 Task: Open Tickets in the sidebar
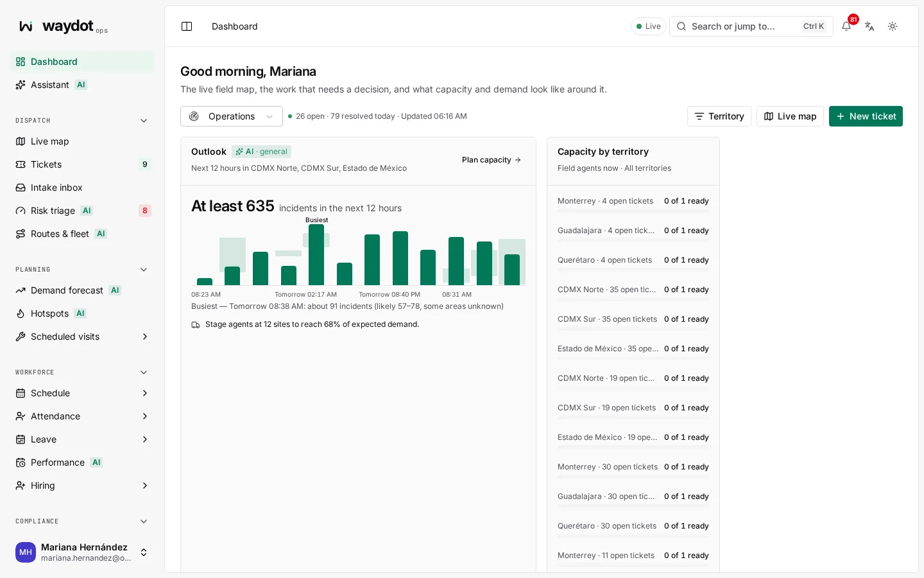[82, 164]
